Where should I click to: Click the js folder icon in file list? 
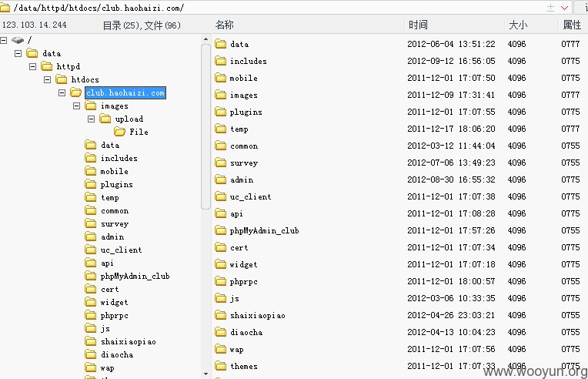(220, 298)
